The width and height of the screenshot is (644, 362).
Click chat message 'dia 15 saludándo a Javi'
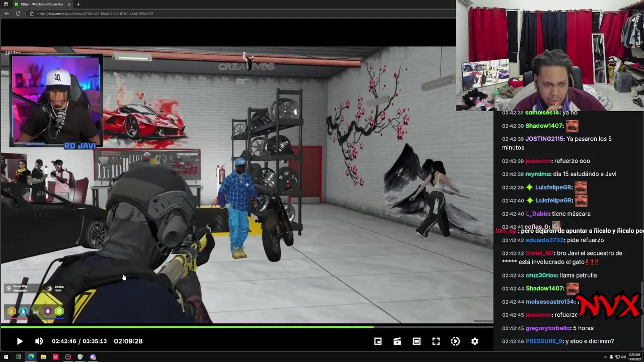pos(586,174)
